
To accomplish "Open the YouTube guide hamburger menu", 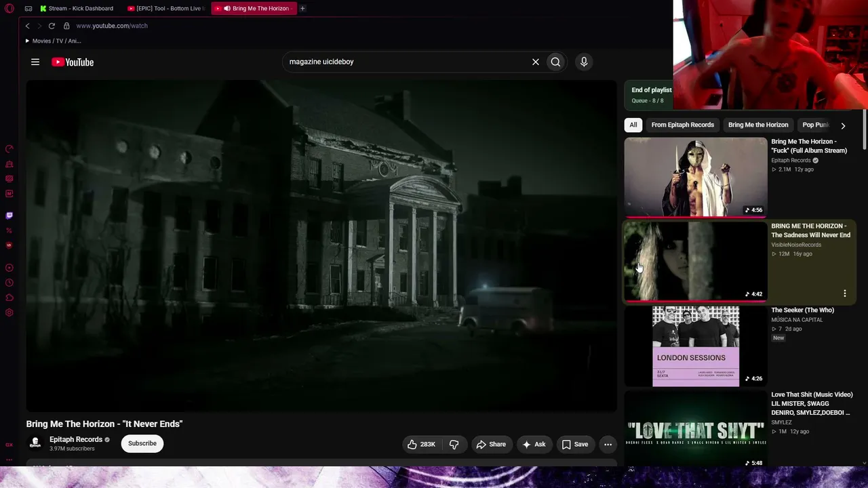I will pos(35,62).
